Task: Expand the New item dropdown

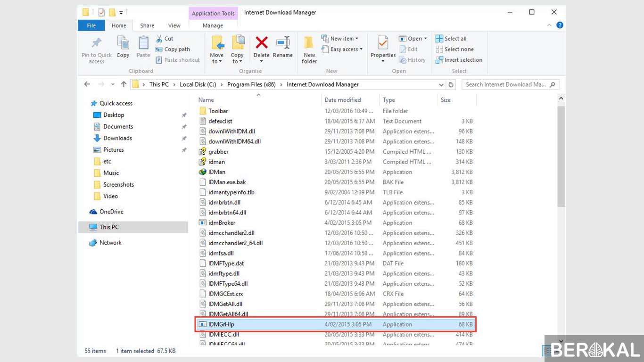Action: coord(357,39)
